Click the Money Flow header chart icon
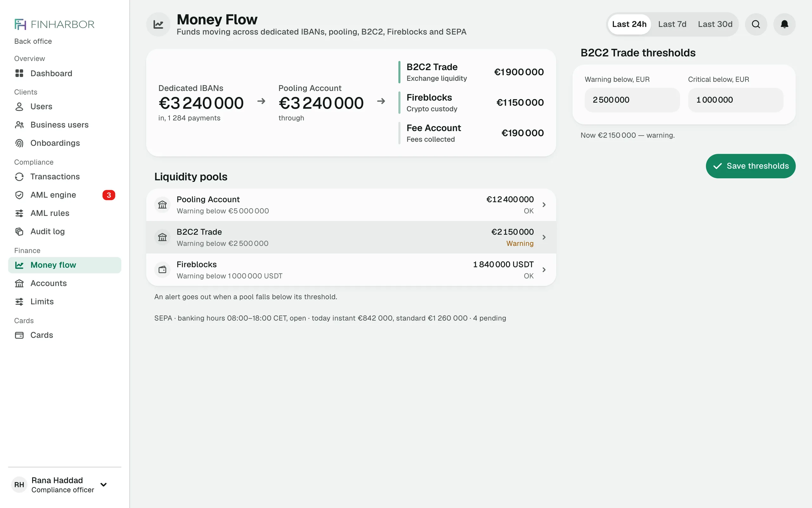812x508 pixels. (158, 24)
